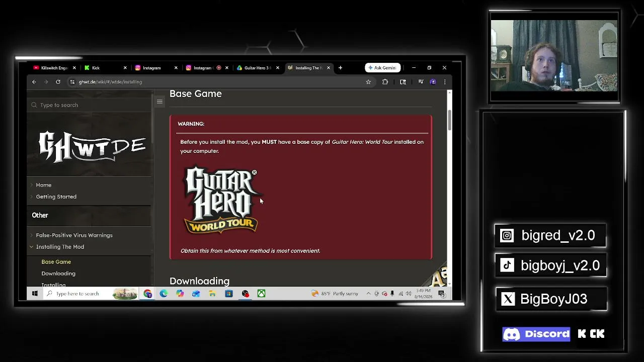
Task: Open the Xbox app from the taskbar
Action: click(261, 294)
